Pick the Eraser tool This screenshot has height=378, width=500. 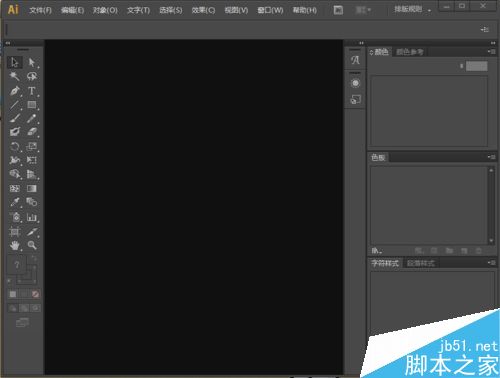coord(32,132)
